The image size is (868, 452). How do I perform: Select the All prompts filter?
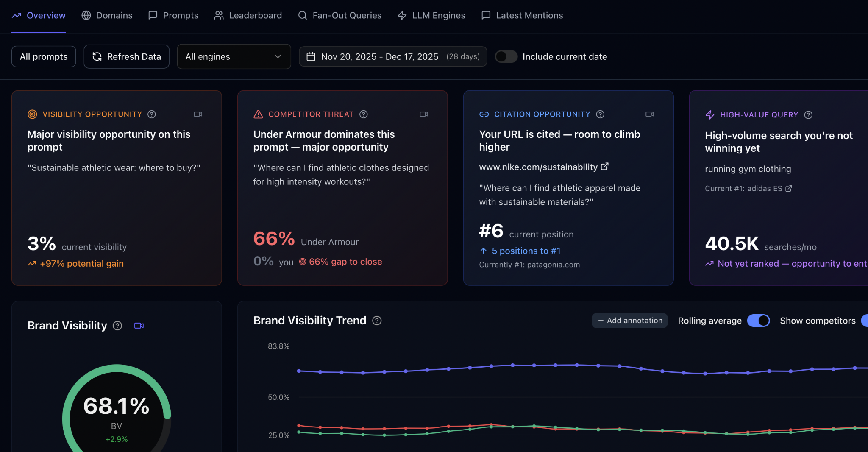pos(43,56)
